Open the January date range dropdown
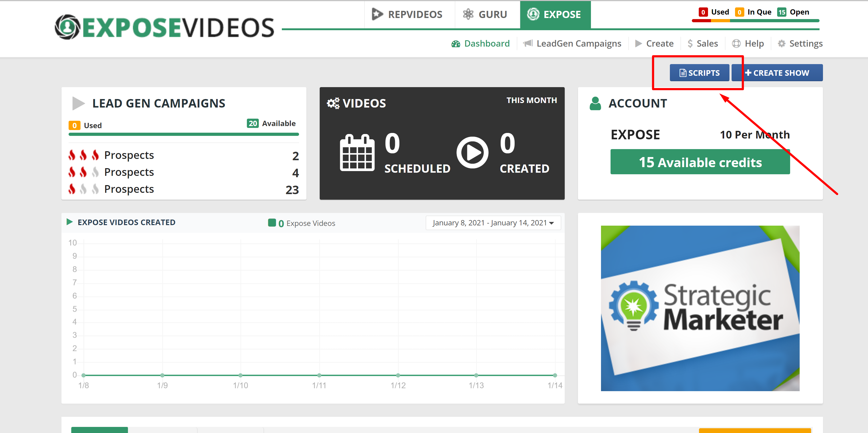868x433 pixels. tap(493, 223)
